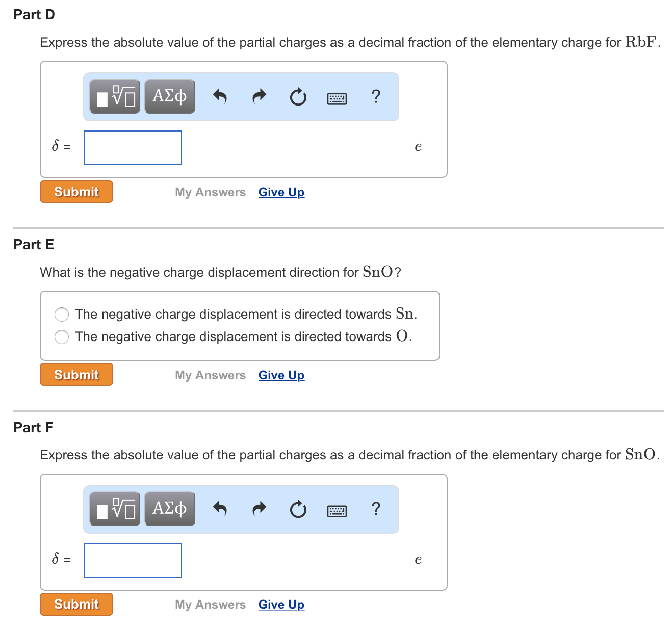Viewport: 672px width, 628px height.
Task: Click inside the Part D delta input box
Action: pos(133,148)
